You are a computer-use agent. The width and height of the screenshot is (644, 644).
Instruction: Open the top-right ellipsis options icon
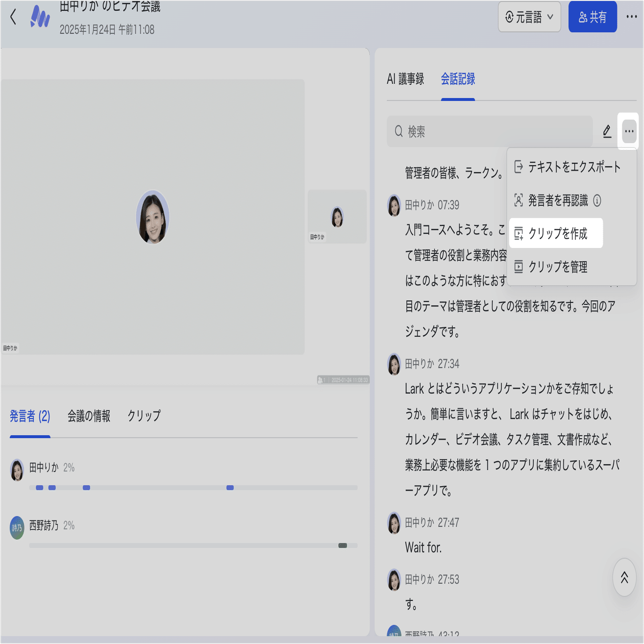pyautogui.click(x=632, y=17)
